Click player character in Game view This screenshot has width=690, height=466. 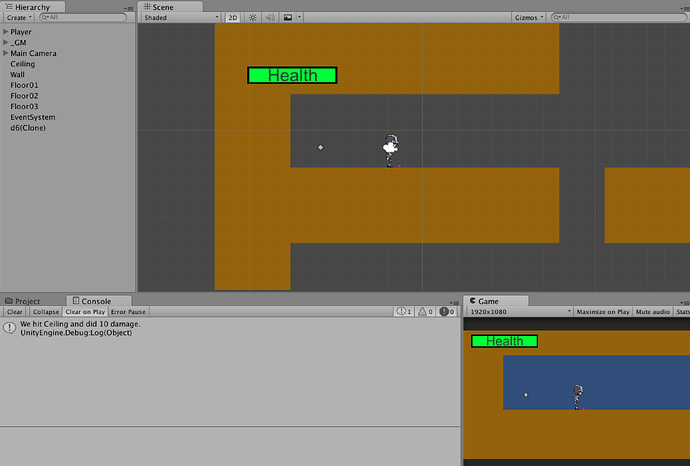click(578, 397)
